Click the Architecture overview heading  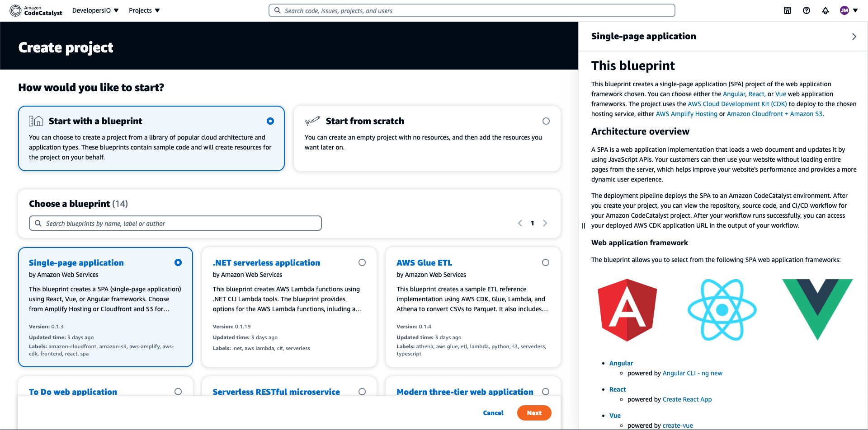point(640,131)
